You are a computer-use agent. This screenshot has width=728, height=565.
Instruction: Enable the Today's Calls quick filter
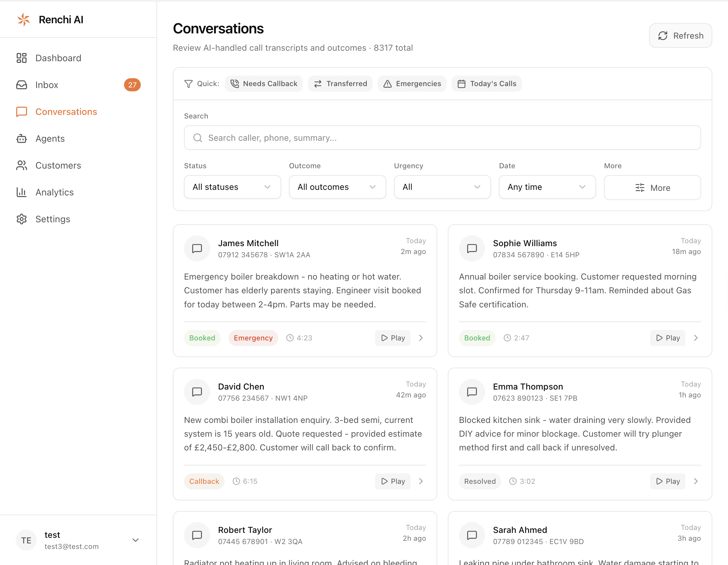pyautogui.click(x=486, y=84)
